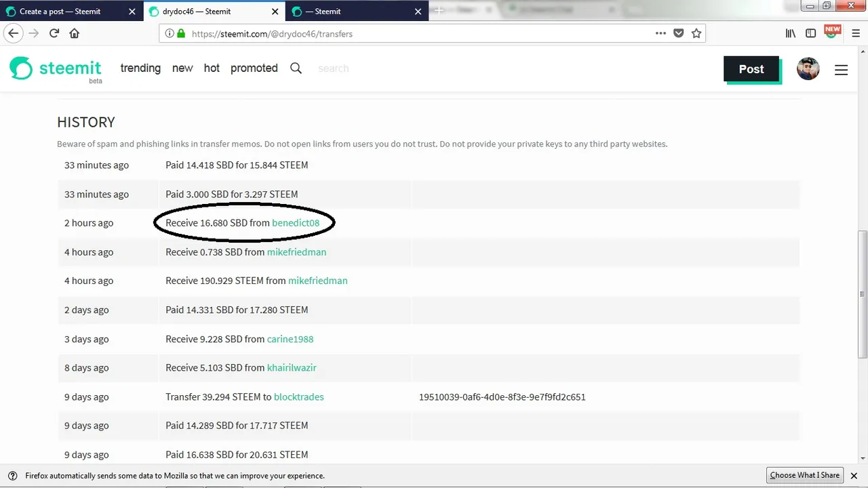Click Paid 3.000 SBD for 3.297 STEEM
Image resolution: width=868 pixels, height=488 pixels.
click(x=232, y=194)
